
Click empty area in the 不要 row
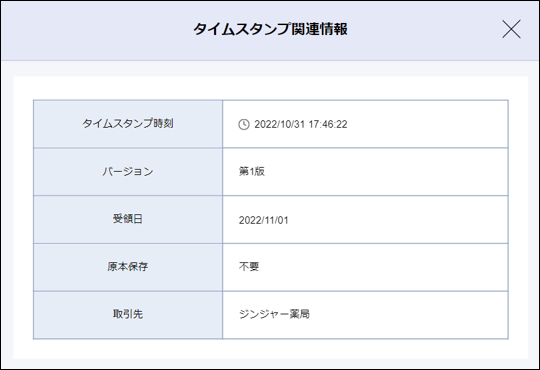pos(382,267)
